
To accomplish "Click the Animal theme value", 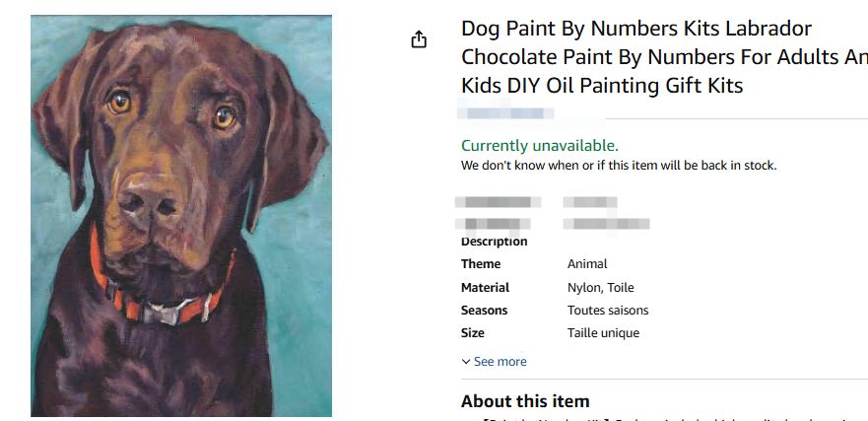I will (x=587, y=264).
